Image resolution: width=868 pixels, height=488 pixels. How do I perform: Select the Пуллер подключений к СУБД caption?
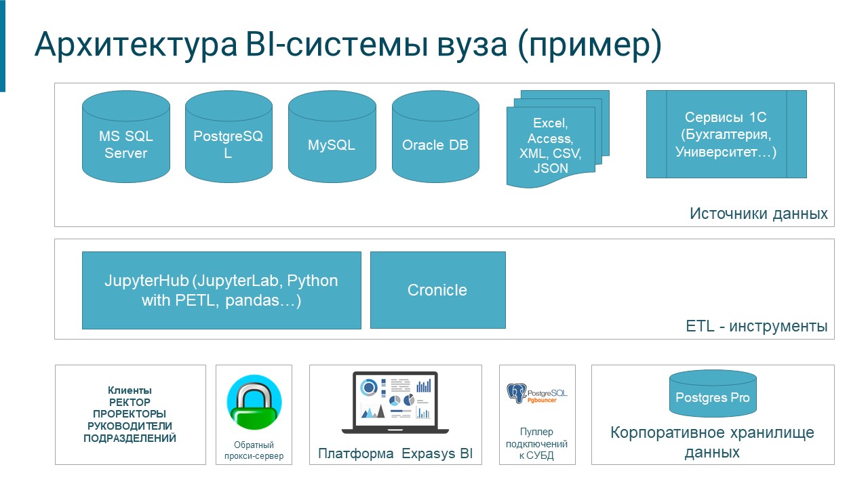coord(536,444)
